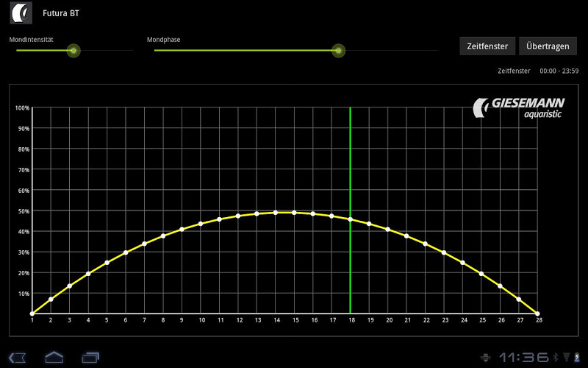Tap the Übertragen button
Viewport: 588px width, 368px height.
point(548,46)
